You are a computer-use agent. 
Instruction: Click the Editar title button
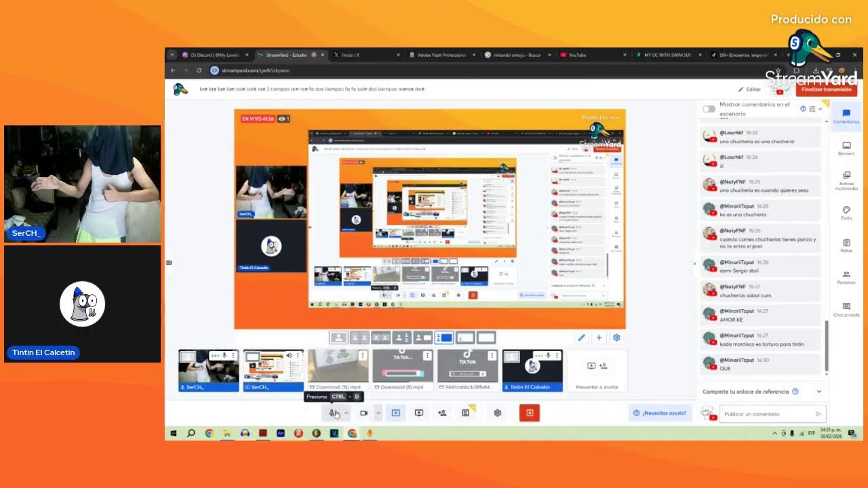pyautogui.click(x=749, y=89)
